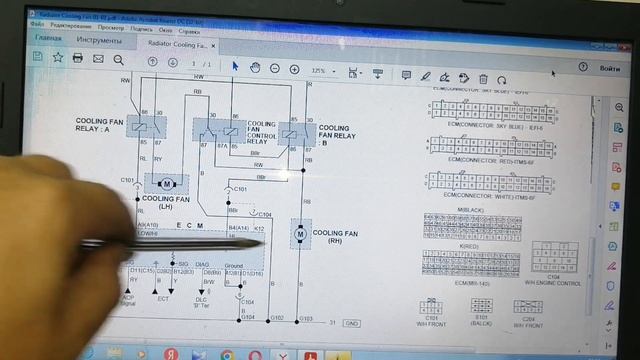Image resolution: width=640 pixels, height=360 pixels.
Task: Click the Save file icon
Action: (x=38, y=56)
